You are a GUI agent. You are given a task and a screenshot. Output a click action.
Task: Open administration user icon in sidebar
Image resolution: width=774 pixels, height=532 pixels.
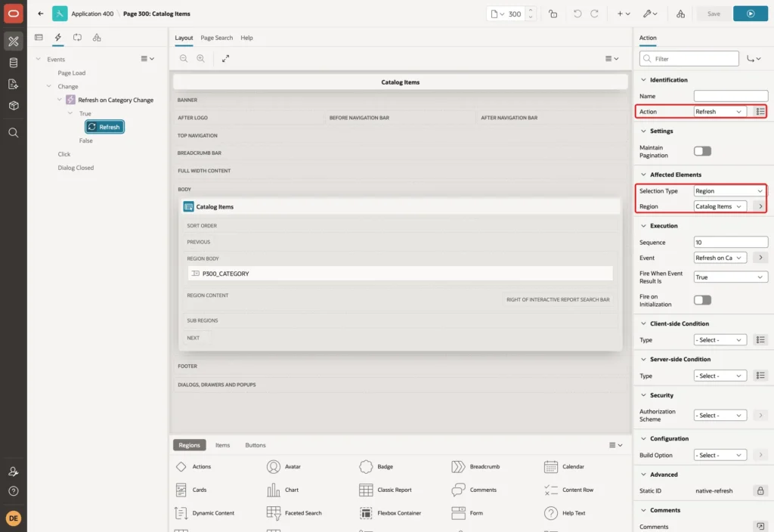click(x=14, y=472)
